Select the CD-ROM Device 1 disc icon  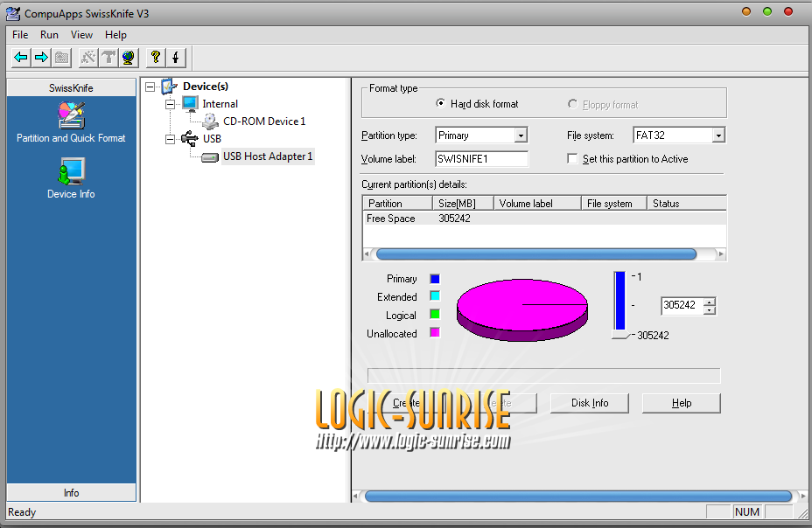coord(210,122)
